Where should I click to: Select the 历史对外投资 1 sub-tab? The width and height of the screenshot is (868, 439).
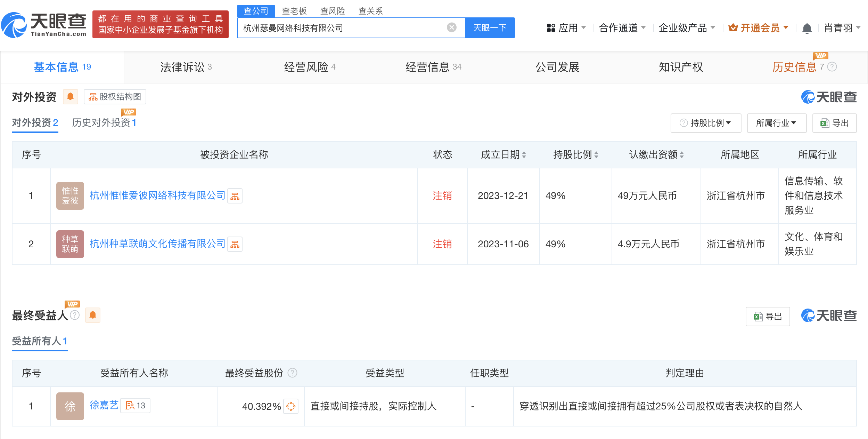[x=104, y=122]
